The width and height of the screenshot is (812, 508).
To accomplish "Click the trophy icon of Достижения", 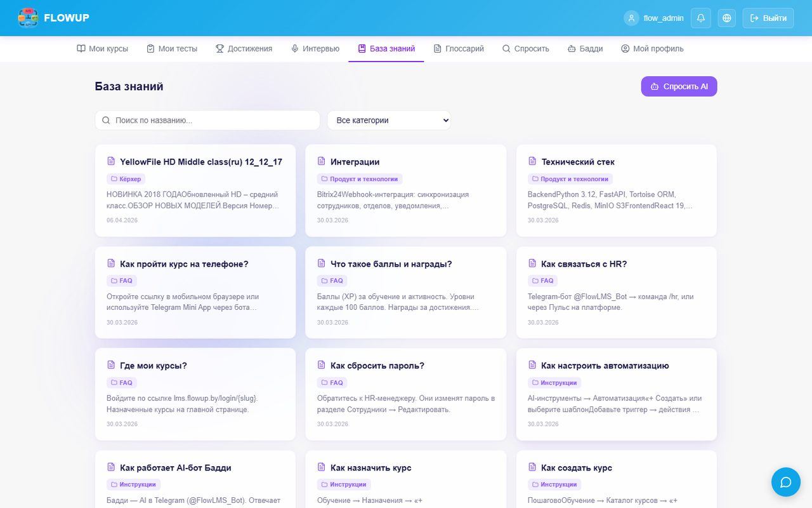I will click(x=219, y=48).
